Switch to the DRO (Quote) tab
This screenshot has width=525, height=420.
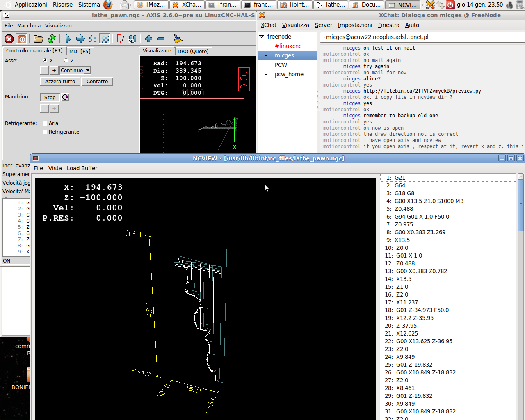coord(193,51)
